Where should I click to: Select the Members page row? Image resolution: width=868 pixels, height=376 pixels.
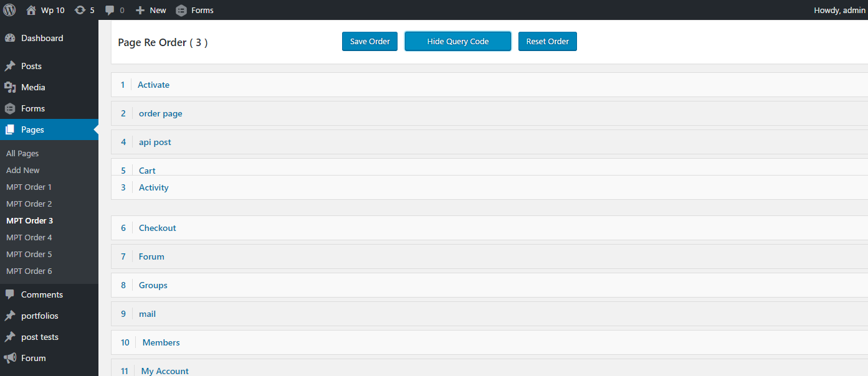[489, 342]
